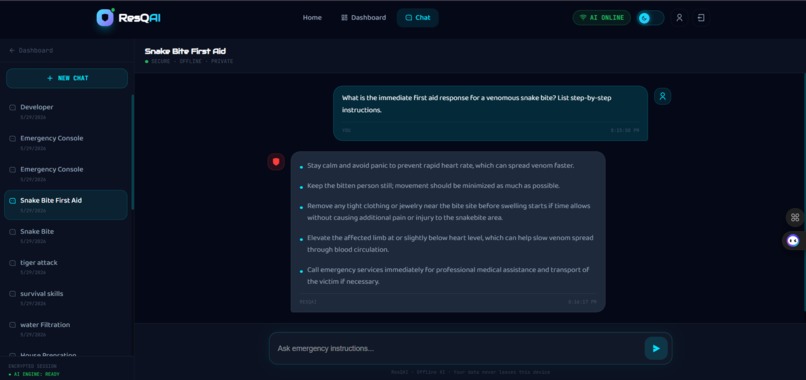Open the tiger attack conversation
The image size is (806, 380).
pyautogui.click(x=66, y=267)
